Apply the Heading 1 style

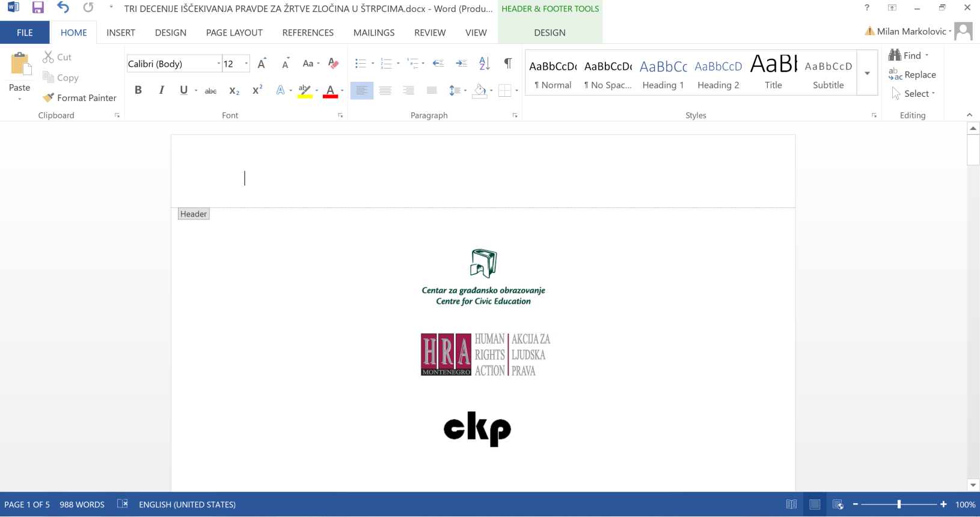coord(663,73)
